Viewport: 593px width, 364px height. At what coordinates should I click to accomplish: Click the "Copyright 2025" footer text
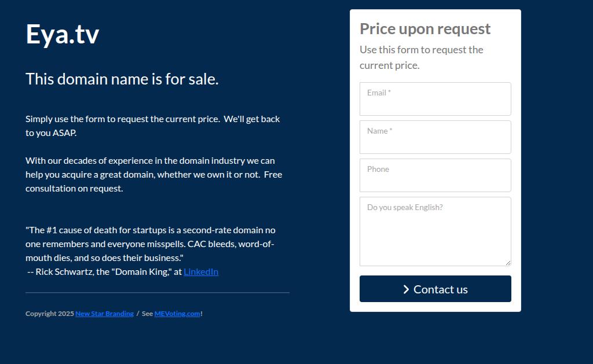(50, 314)
